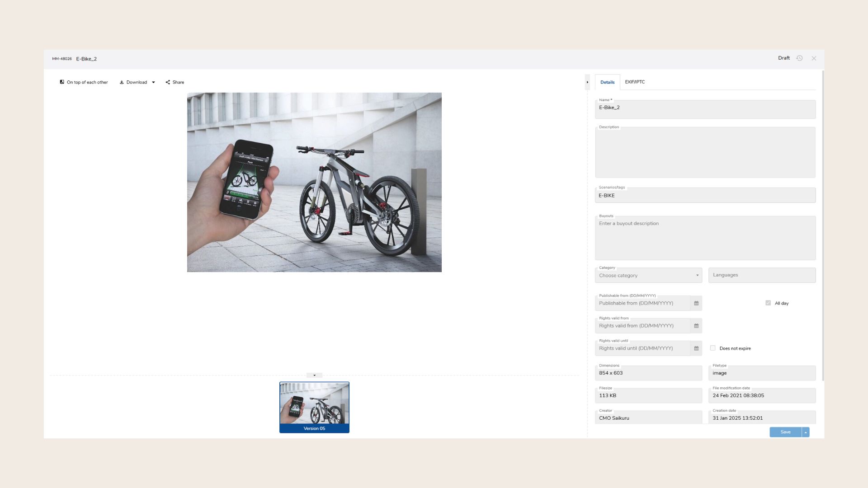Expand the Download options arrow

coord(153,82)
